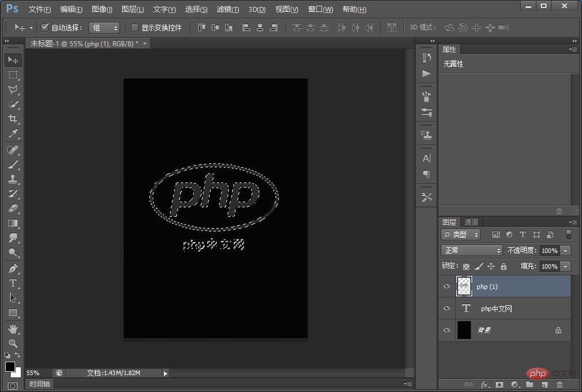Swap foreground and background colors
582x392 pixels.
click(18, 355)
